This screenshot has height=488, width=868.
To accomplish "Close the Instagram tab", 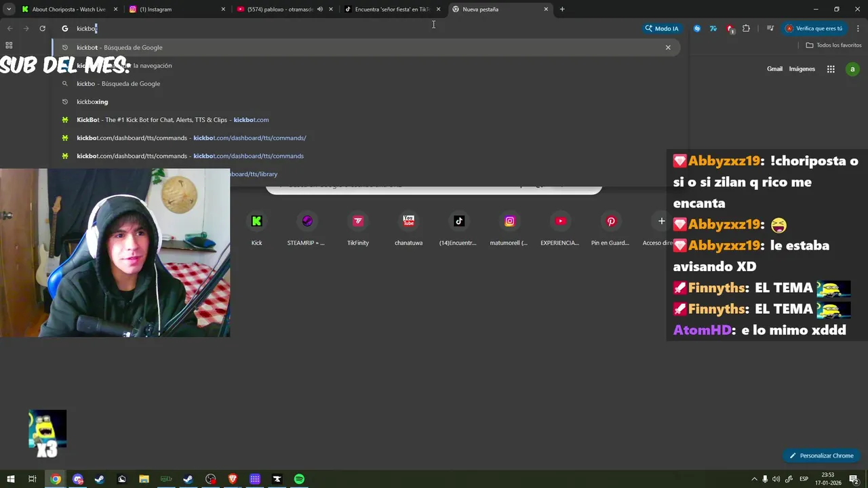I will pyautogui.click(x=223, y=9).
